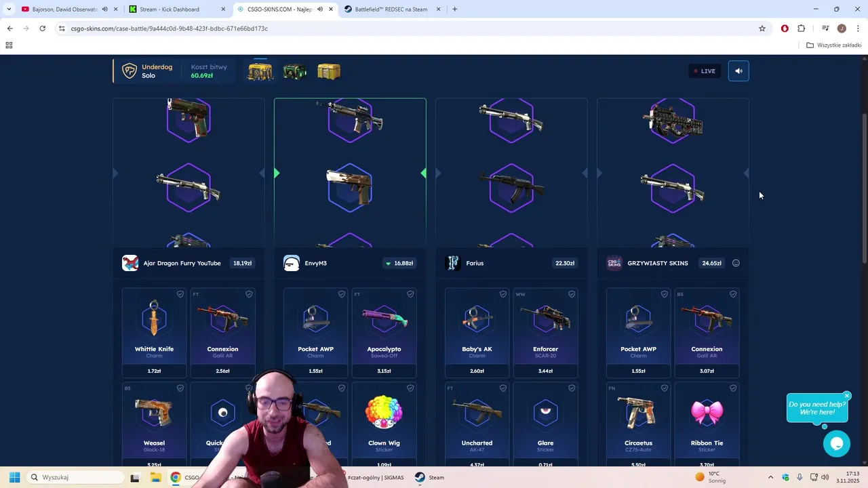Click the EnvyM3 16.88zł total with green arrow
The height and width of the screenshot is (488, 868).
[x=399, y=263]
